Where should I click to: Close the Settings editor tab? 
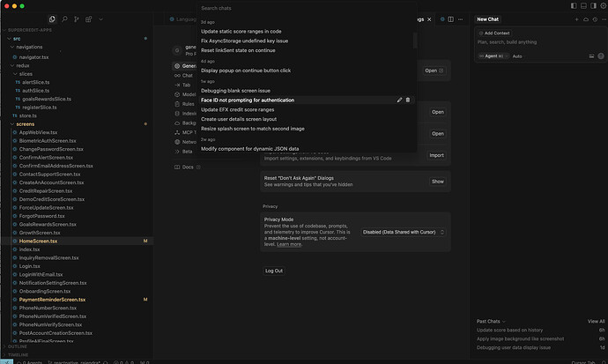coord(429,19)
